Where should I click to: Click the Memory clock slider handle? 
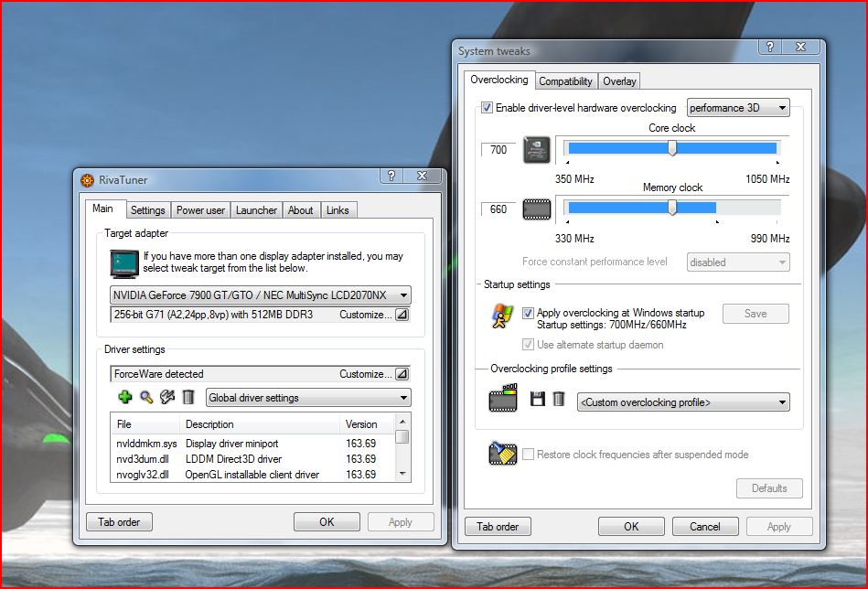[x=672, y=208]
